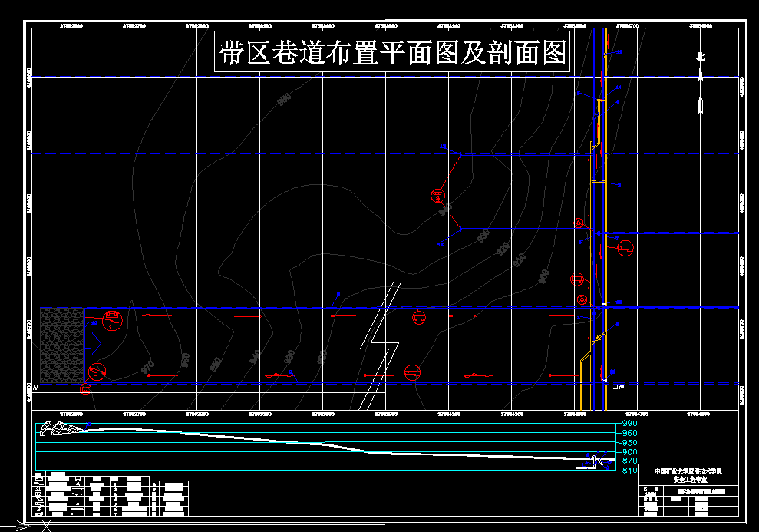Select the legend table at the bottom left

point(111,494)
